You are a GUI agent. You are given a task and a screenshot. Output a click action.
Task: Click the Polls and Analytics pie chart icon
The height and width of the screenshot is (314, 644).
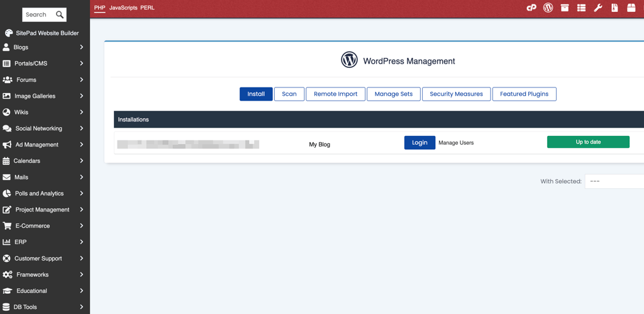click(6, 193)
